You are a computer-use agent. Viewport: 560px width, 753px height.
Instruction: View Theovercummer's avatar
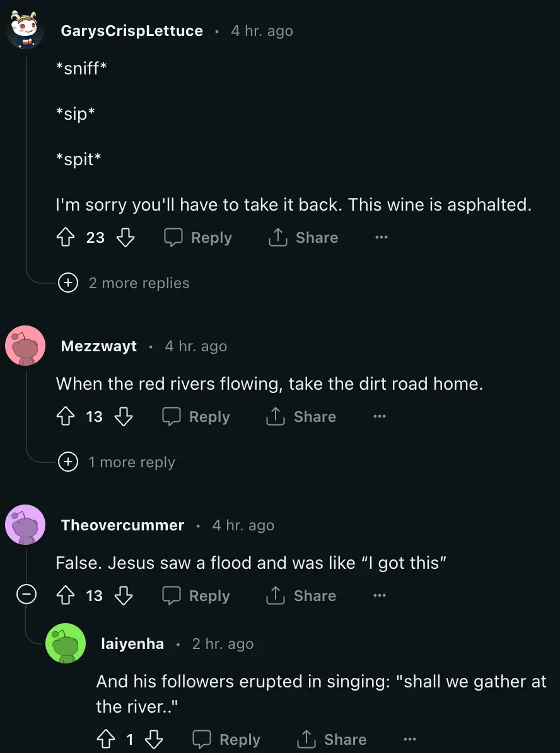click(25, 524)
